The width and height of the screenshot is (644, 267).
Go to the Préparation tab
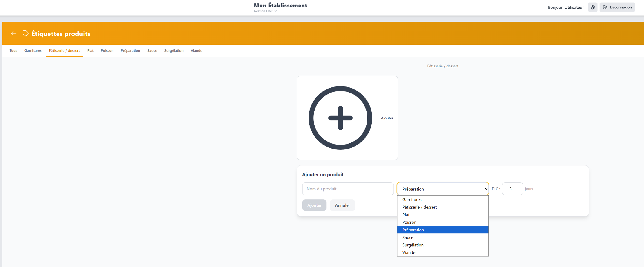tap(130, 50)
